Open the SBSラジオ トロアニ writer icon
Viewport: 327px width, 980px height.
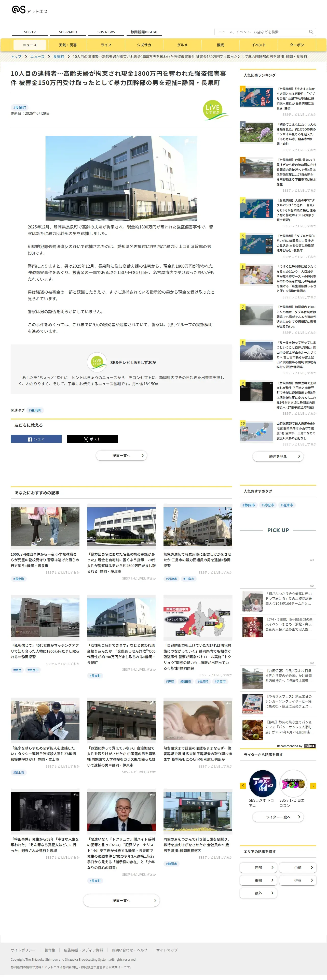coord(263,784)
